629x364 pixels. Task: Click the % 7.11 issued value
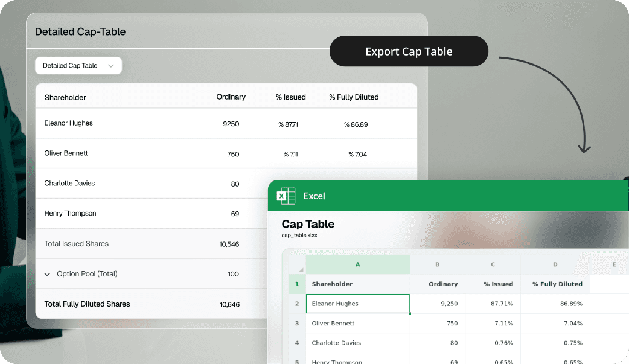point(290,154)
